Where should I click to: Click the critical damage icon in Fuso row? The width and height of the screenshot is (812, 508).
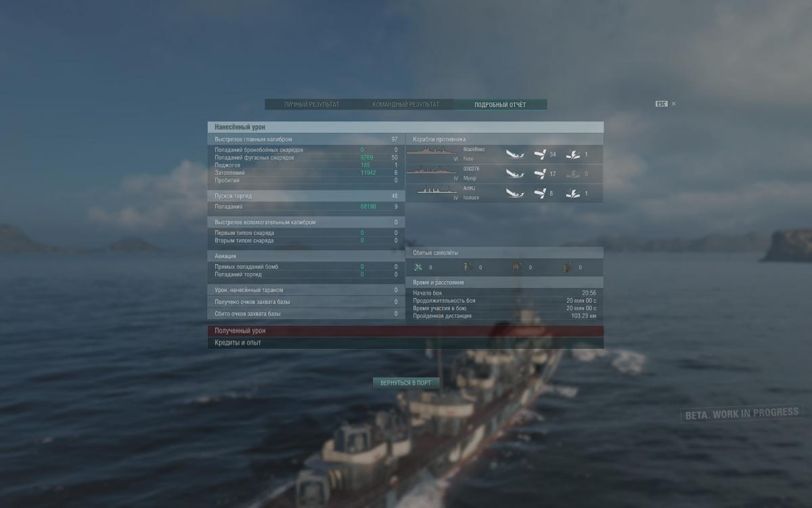572,154
